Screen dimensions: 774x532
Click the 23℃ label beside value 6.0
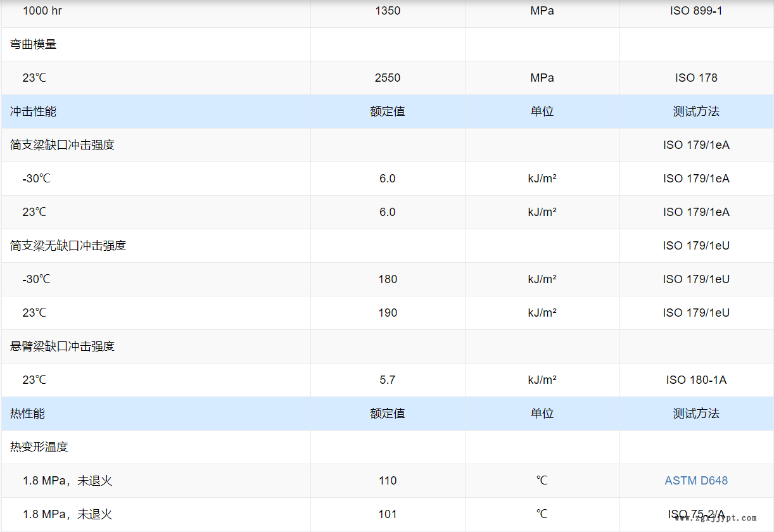(35, 212)
